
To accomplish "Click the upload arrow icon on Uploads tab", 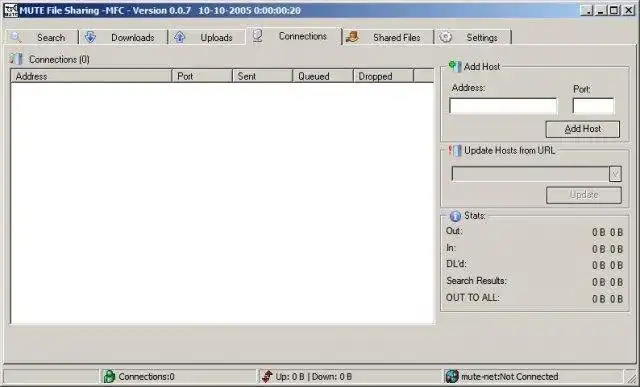I will pos(180,38).
